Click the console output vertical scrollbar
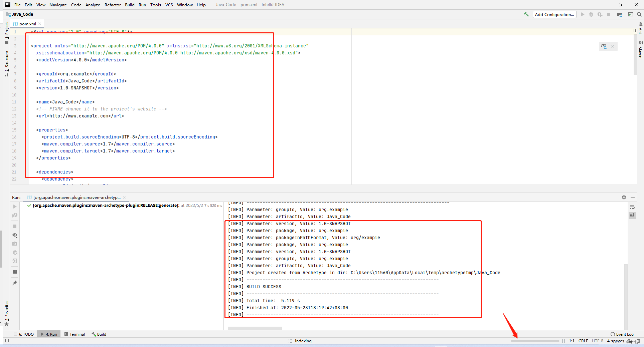 click(626, 297)
